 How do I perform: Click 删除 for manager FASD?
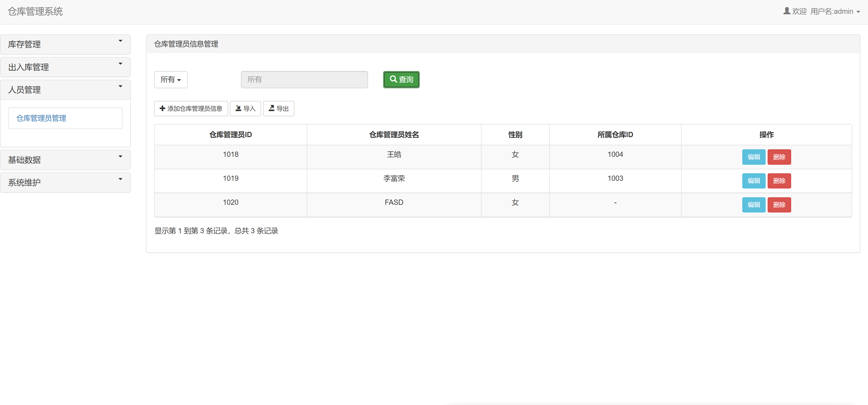coord(779,205)
